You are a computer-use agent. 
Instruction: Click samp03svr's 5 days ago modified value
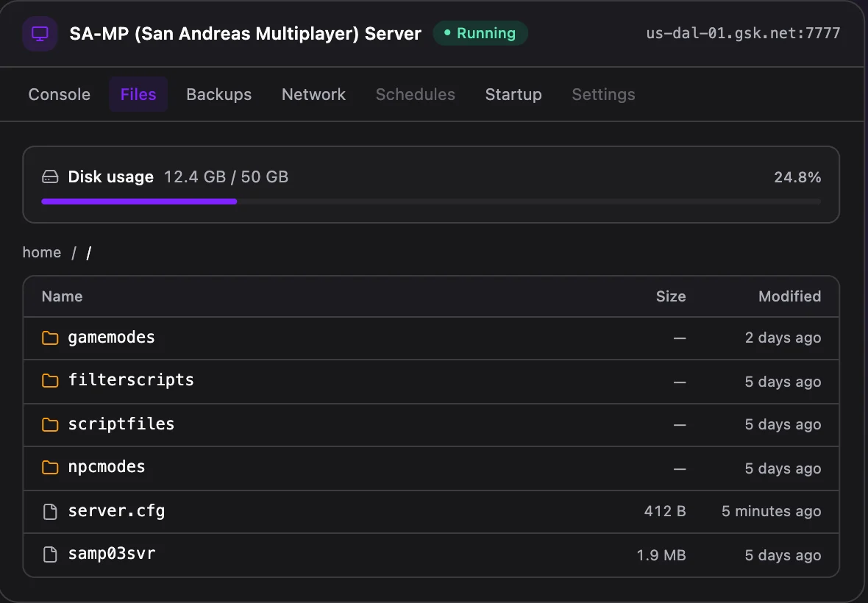tap(783, 555)
